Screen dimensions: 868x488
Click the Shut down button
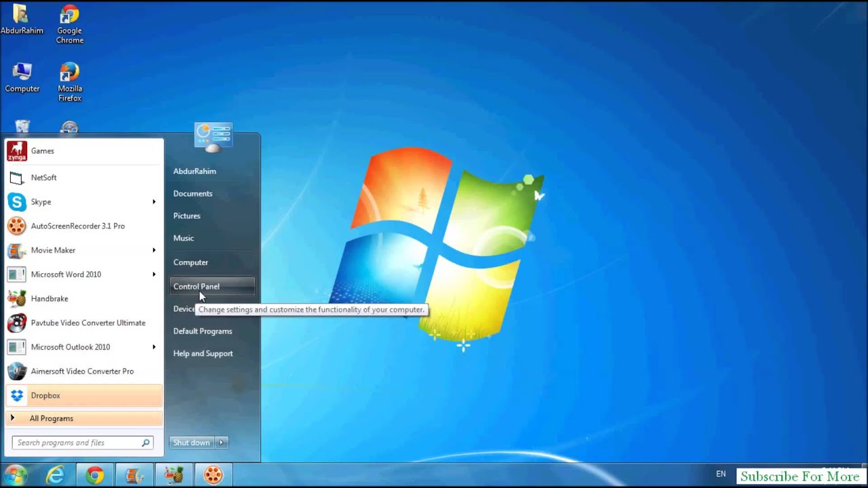click(x=192, y=443)
